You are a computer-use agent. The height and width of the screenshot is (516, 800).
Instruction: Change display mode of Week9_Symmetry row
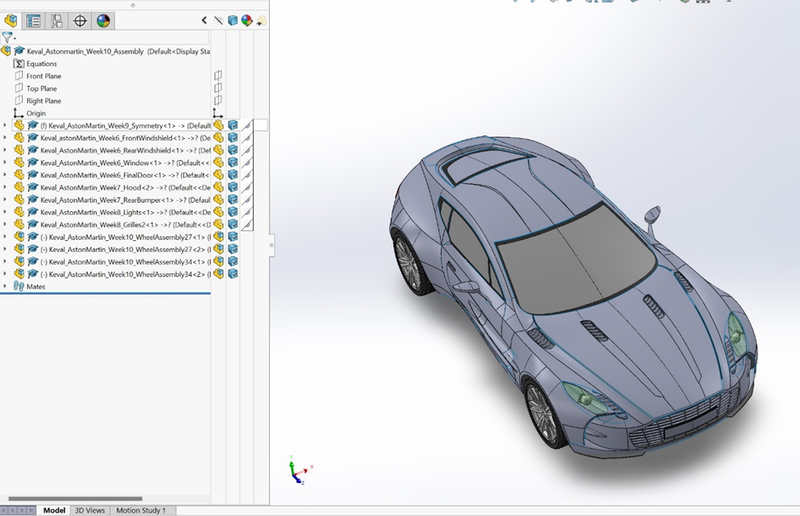click(233, 125)
